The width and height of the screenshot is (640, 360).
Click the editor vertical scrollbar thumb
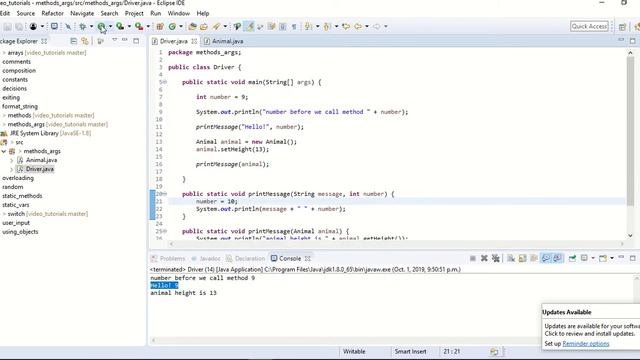point(630,131)
